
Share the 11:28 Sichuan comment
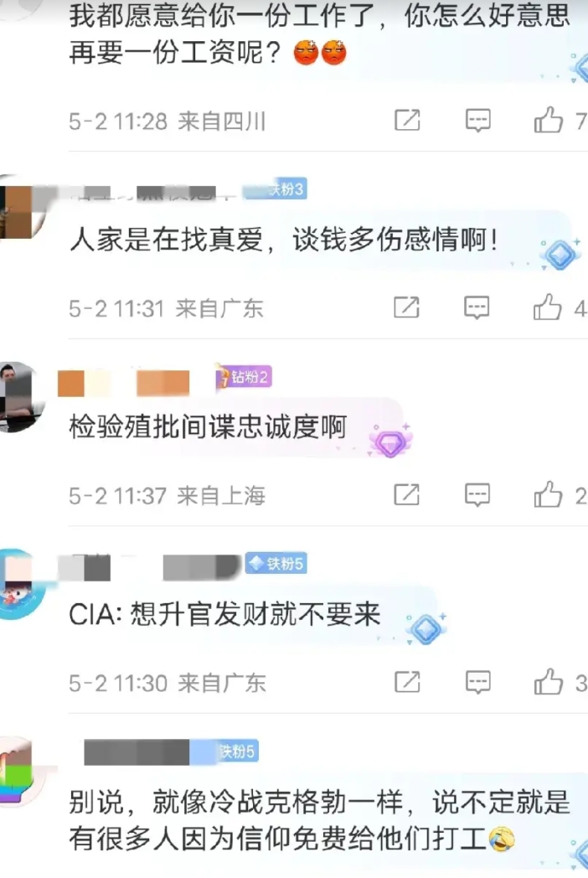(x=407, y=121)
